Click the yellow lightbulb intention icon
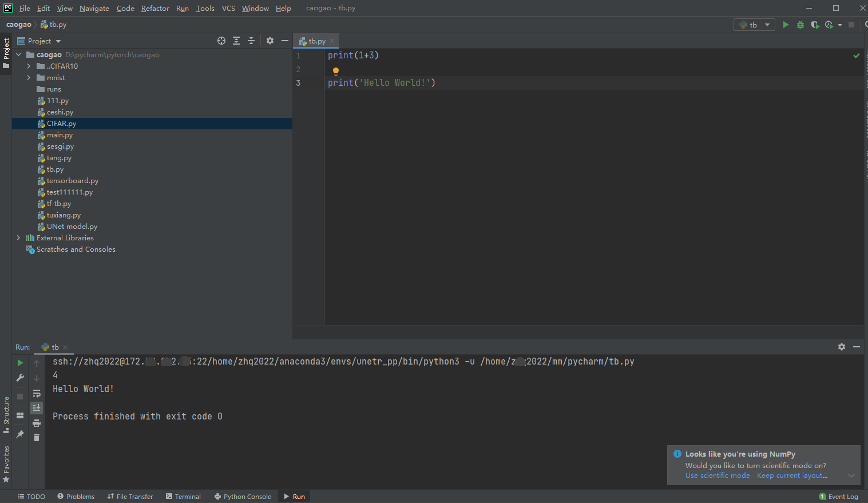This screenshot has width=868, height=503. point(336,72)
